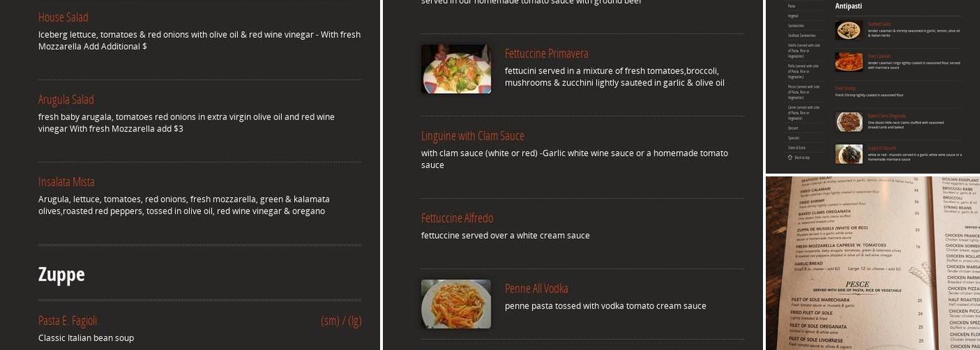The height and width of the screenshot is (350, 980).
Task: Select the Sides & Extra category
Action: (797, 148)
